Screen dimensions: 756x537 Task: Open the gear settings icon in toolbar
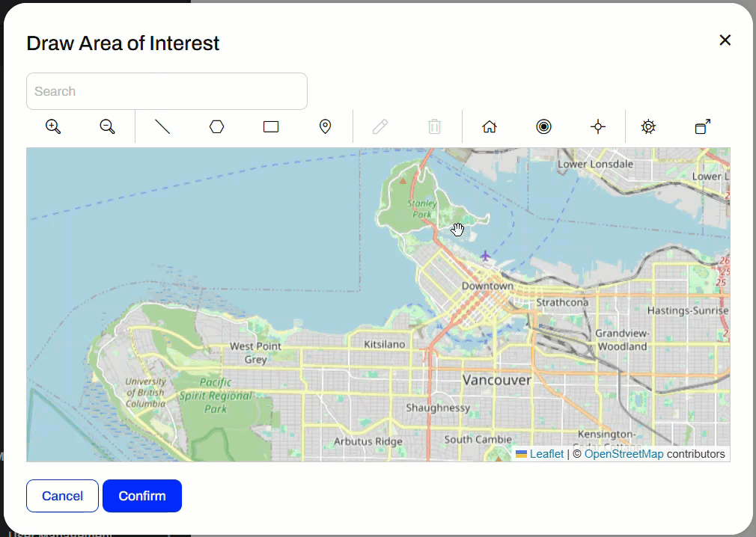[x=648, y=126]
